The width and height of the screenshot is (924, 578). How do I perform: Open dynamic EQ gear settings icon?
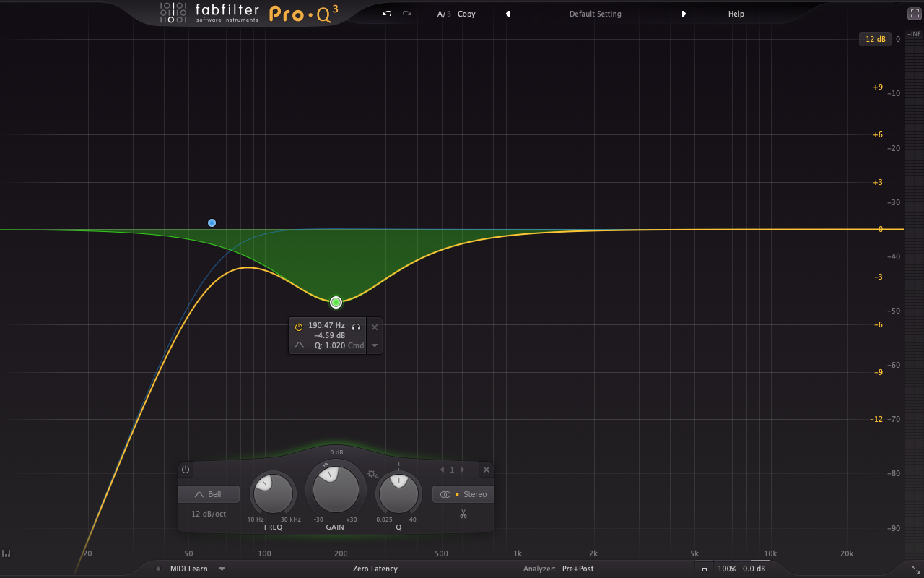click(372, 474)
